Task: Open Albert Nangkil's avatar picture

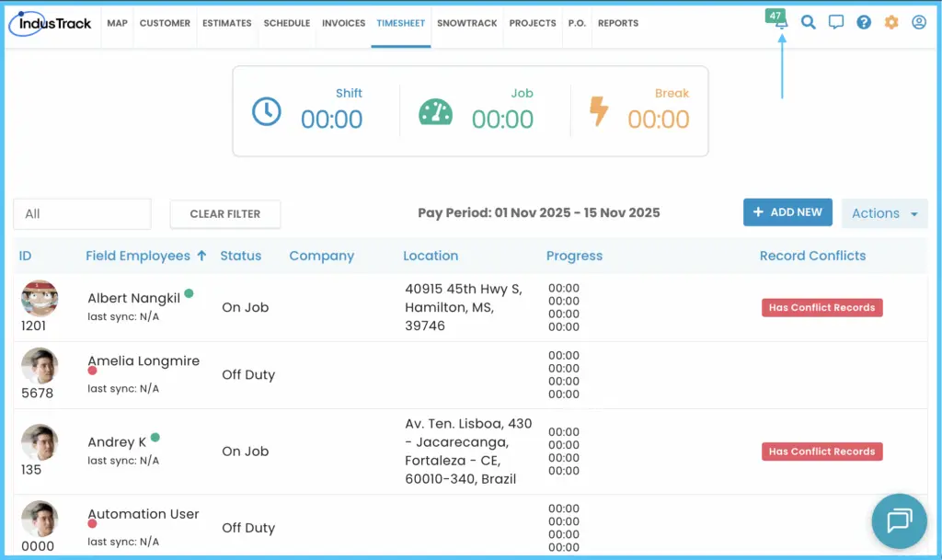Action: pos(40,298)
